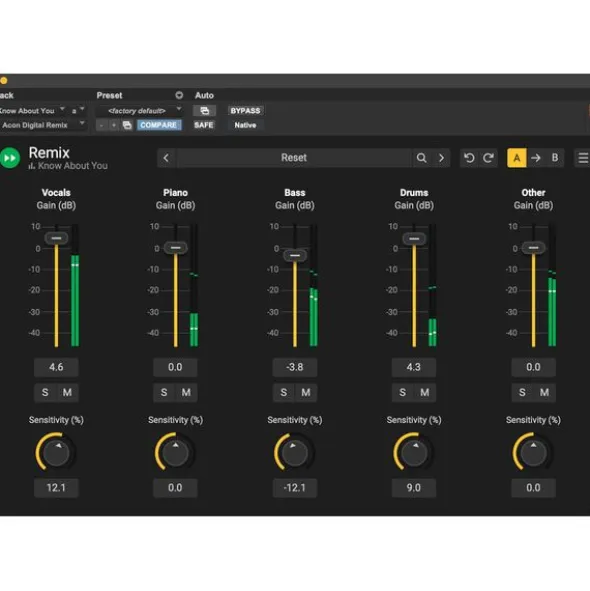Screen dimensions: 590x591
Task: Mute the Bass stem
Action: (x=306, y=392)
